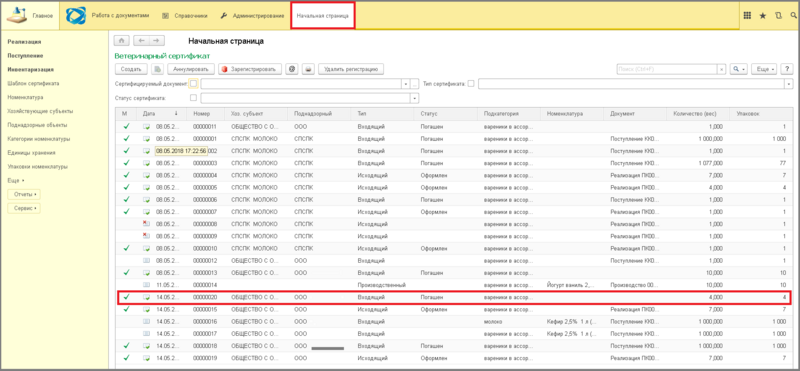Image resolution: width=800 pixels, height=371 pixels.
Task: Open the apps grid (functions menu) icon
Action: coord(747,16)
